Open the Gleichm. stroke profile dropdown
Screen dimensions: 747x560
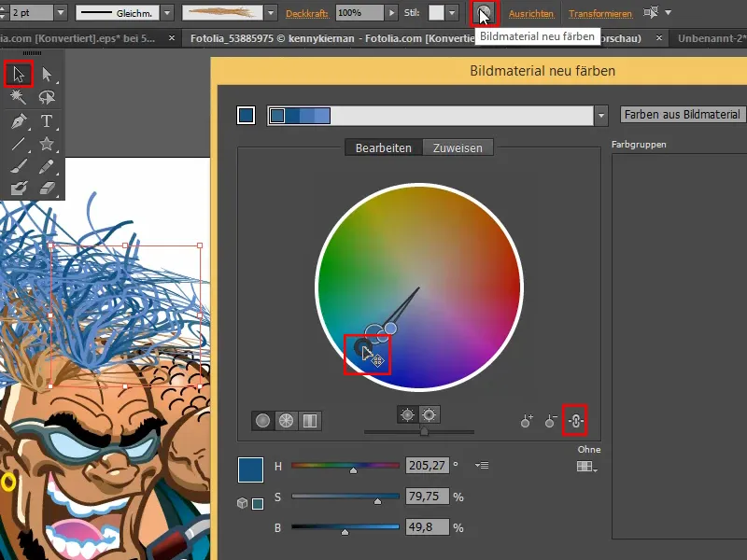pyautogui.click(x=167, y=13)
